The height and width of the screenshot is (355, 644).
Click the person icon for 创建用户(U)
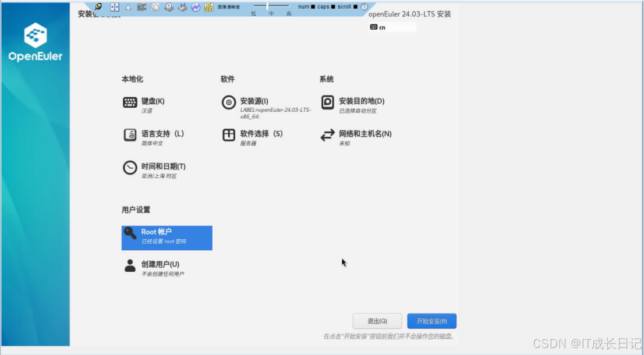point(130,265)
